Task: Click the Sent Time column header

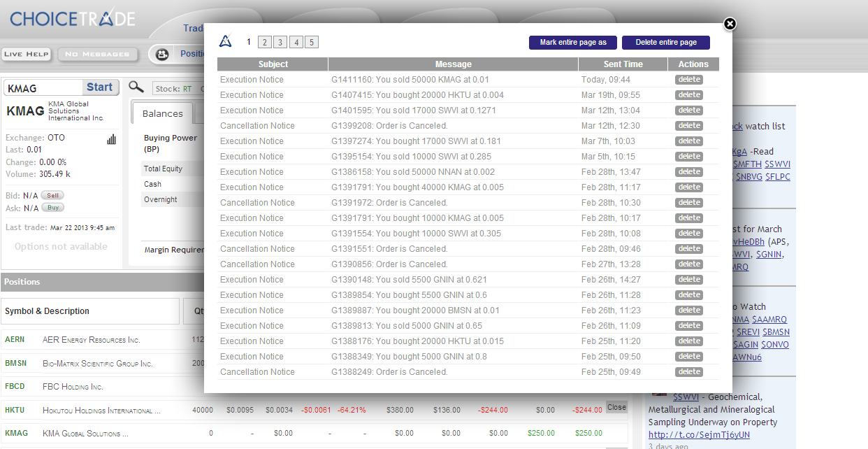Action: pos(623,64)
